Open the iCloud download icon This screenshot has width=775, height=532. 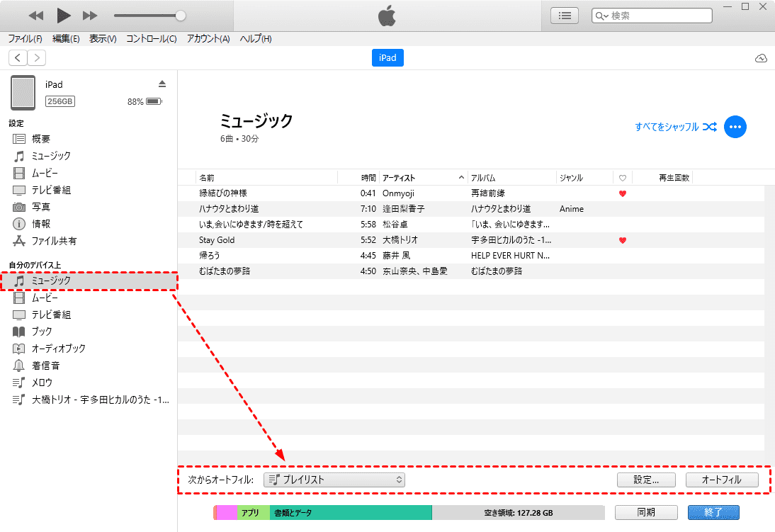[x=761, y=58]
